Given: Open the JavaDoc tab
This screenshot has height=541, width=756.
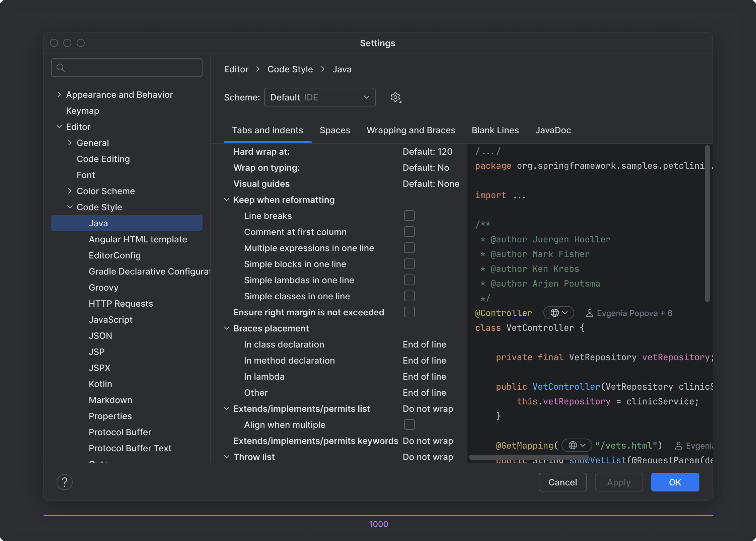Looking at the screenshot, I should [553, 130].
